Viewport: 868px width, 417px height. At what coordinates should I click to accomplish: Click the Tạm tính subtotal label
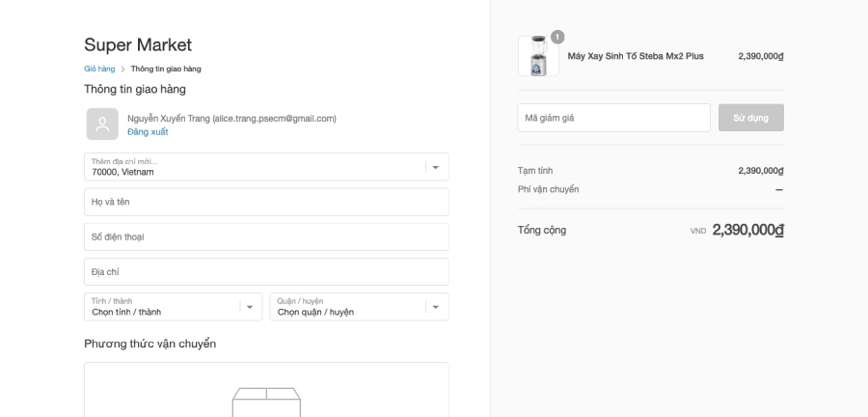[534, 171]
